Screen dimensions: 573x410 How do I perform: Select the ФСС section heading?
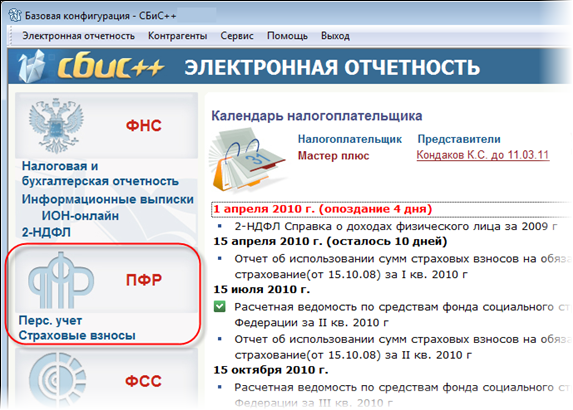(x=143, y=381)
